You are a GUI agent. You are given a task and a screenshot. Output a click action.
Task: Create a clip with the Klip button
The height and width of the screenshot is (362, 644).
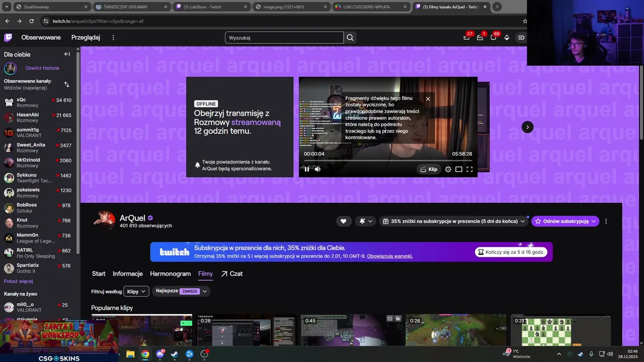[x=429, y=169]
